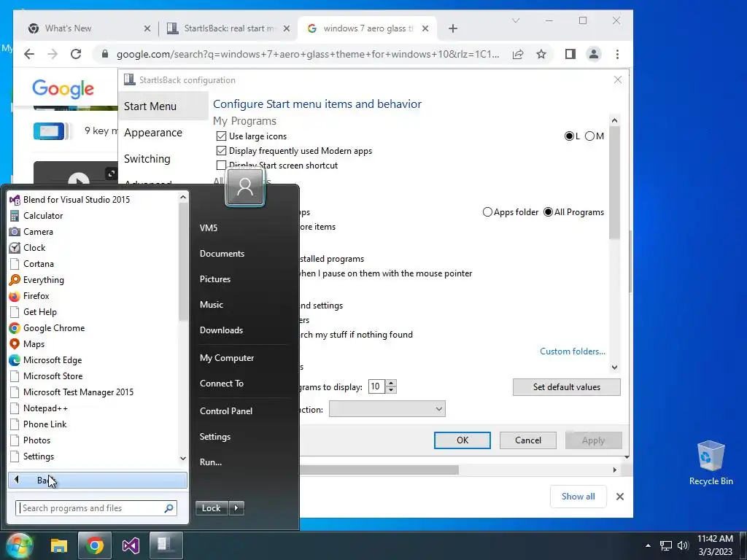Toggle Use large icons checkbox
This screenshot has height=560, width=747.
click(221, 136)
